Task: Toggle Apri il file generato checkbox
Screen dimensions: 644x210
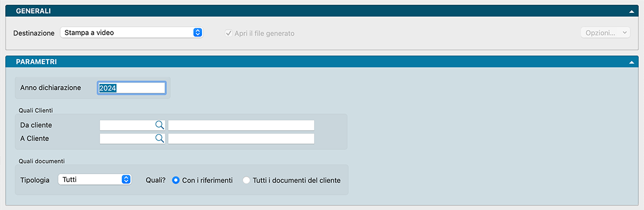Action: pyautogui.click(x=229, y=33)
